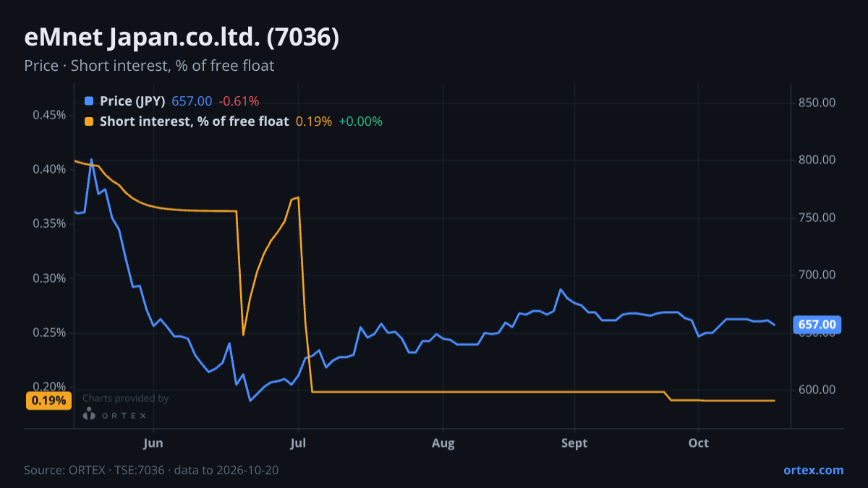Click the Jun x-axis label
The height and width of the screenshot is (488, 868).
[x=153, y=443]
